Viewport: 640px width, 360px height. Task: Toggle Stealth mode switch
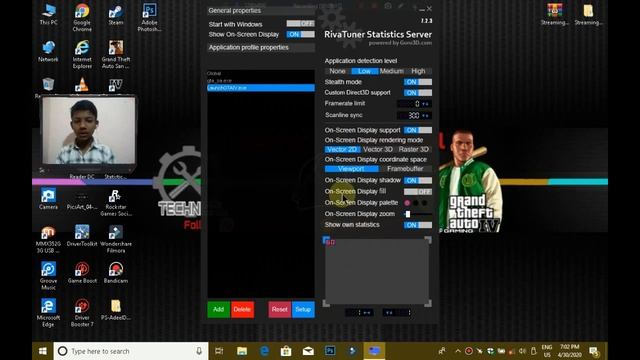[418, 82]
